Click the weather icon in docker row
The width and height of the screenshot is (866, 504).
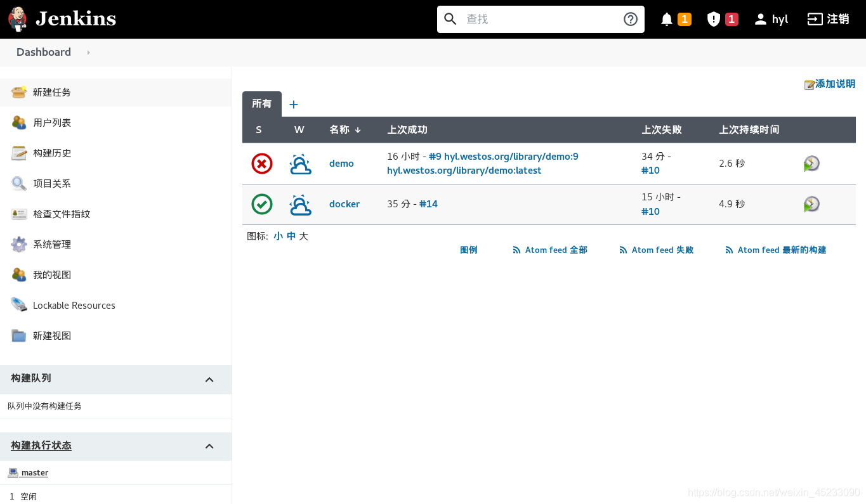(x=300, y=204)
